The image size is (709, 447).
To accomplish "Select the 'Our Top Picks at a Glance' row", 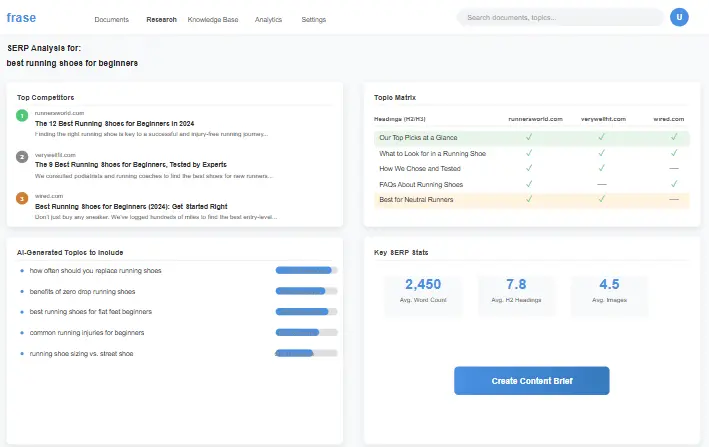I will [x=532, y=137].
